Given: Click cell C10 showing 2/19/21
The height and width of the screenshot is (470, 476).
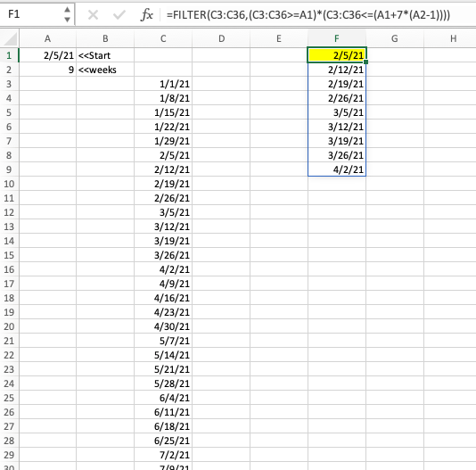Looking at the screenshot, I should (x=163, y=184).
